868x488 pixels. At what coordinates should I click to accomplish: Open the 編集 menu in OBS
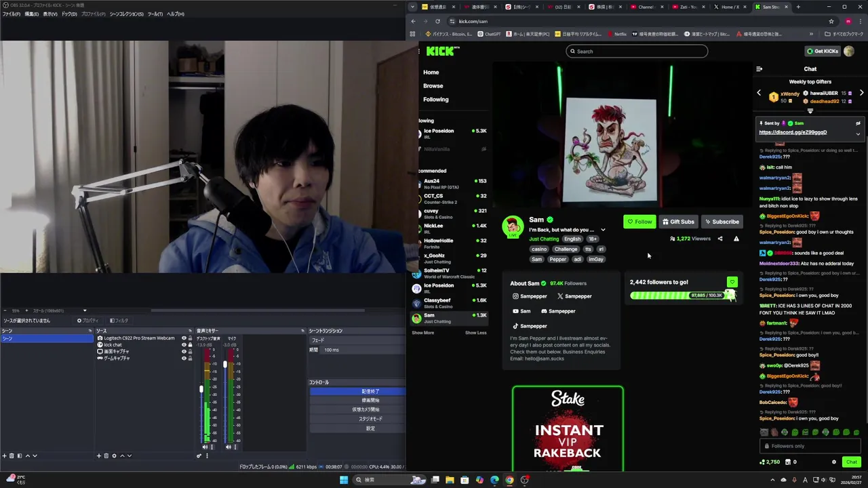coord(31,14)
